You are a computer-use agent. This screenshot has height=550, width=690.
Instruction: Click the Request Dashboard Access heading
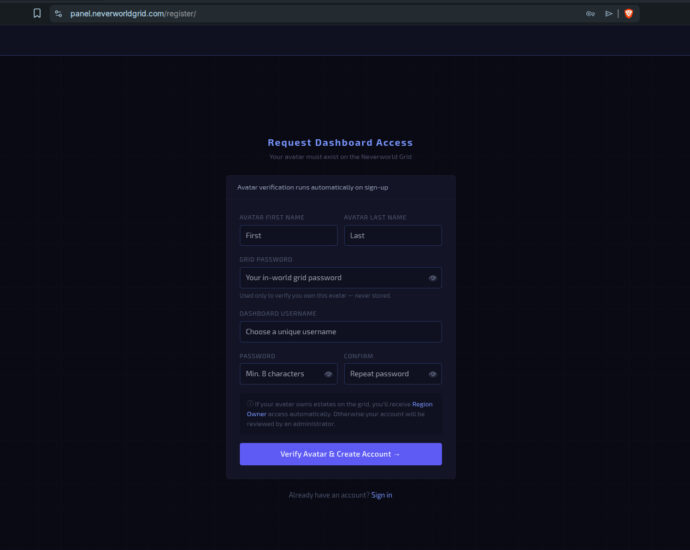click(x=340, y=143)
